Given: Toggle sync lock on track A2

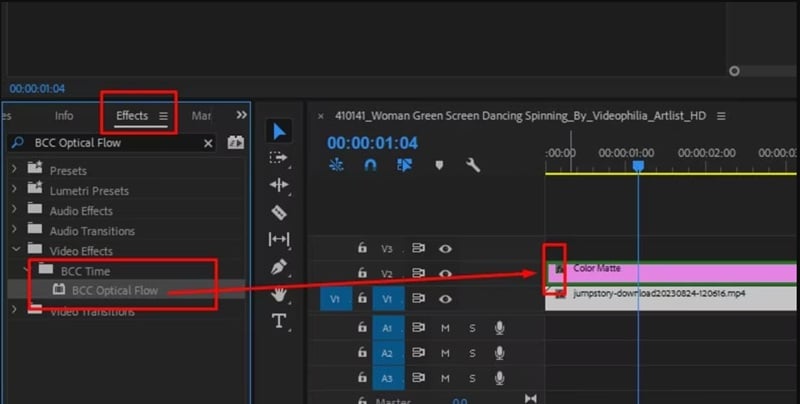Looking at the screenshot, I should pyautogui.click(x=418, y=352).
